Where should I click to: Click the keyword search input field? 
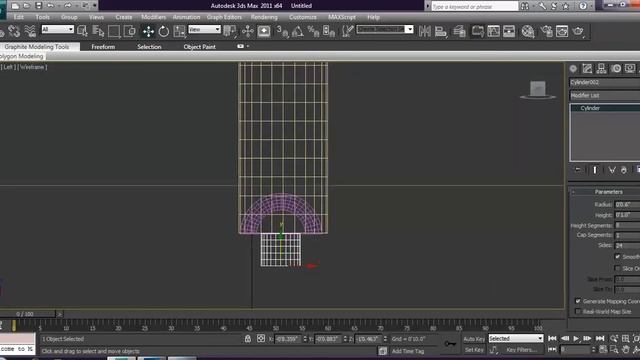coord(474,6)
